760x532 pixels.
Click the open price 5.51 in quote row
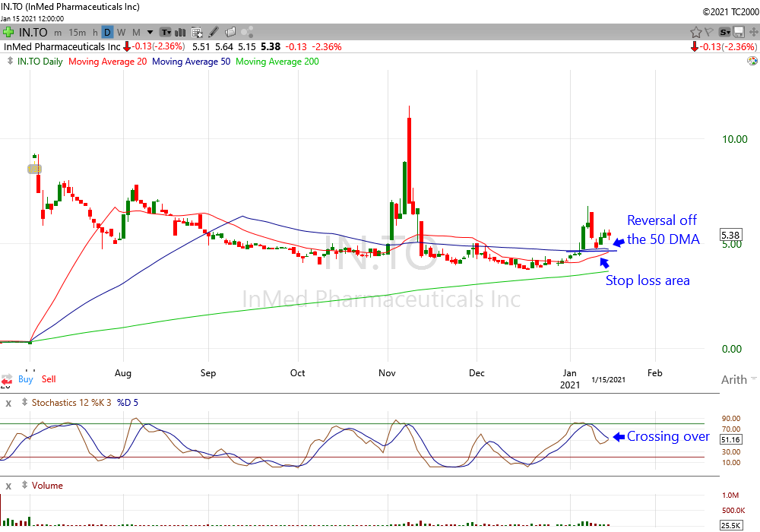[x=201, y=47]
